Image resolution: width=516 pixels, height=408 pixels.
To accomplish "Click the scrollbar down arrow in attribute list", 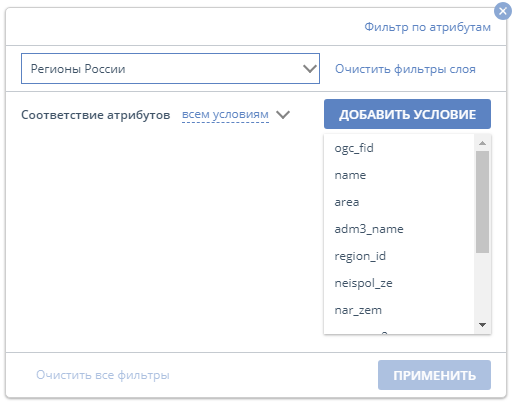I will click(x=482, y=325).
